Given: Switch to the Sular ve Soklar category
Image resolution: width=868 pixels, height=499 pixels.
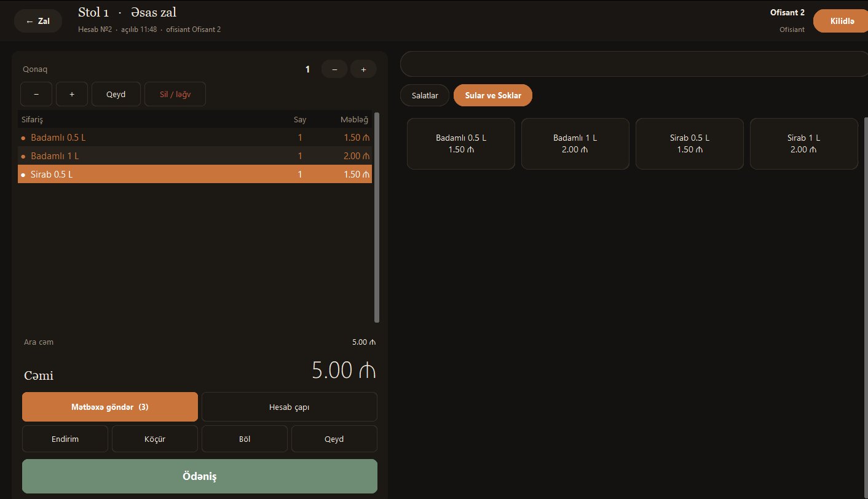Looking at the screenshot, I should 493,95.
